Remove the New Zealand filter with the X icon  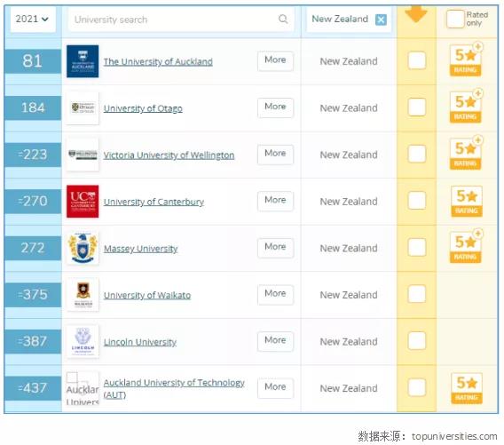(x=381, y=20)
